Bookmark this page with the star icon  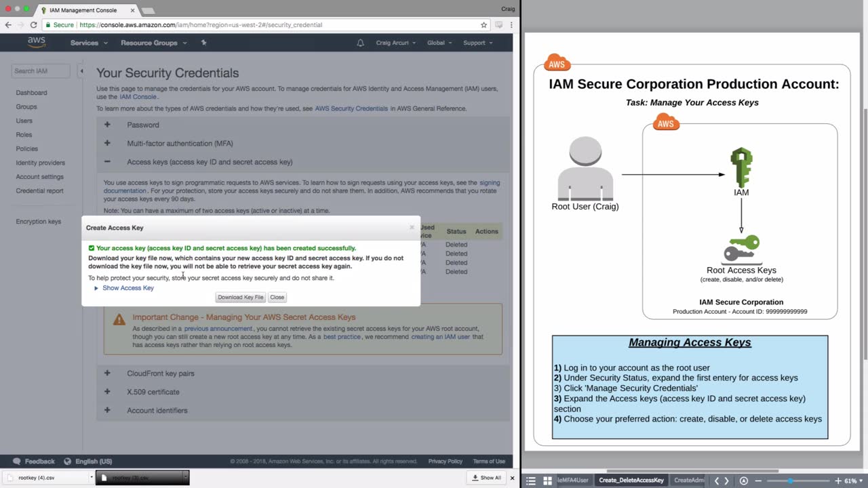coord(484,25)
